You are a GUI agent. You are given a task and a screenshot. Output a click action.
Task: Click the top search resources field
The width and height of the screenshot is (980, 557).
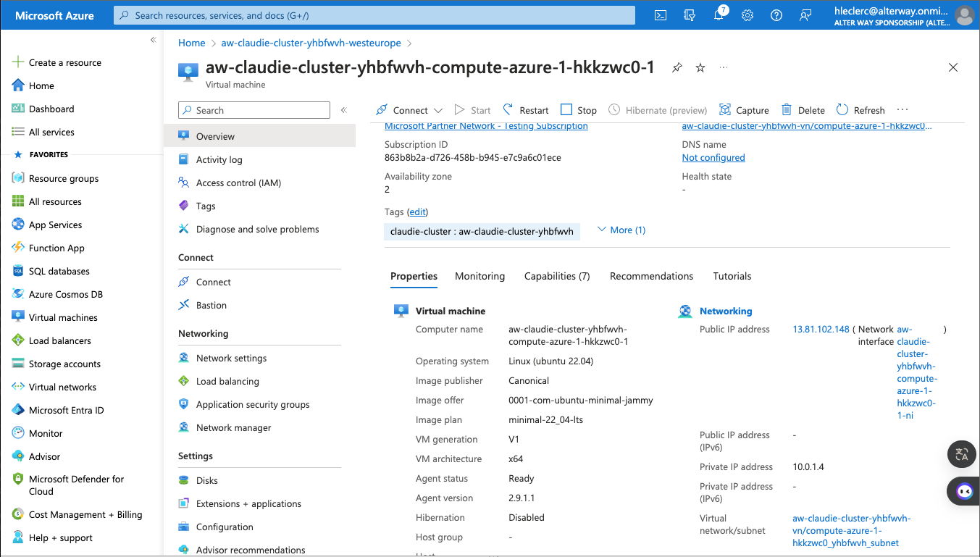[374, 15]
